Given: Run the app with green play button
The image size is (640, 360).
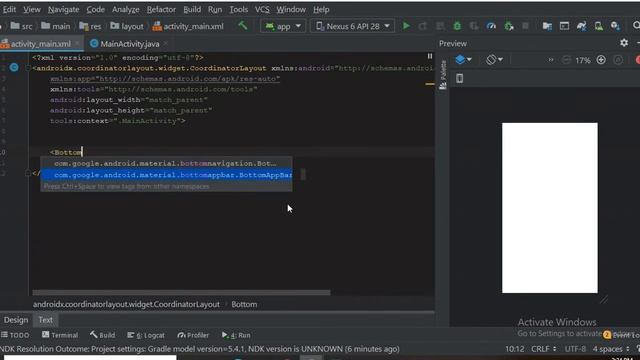Looking at the screenshot, I should coord(406,26).
